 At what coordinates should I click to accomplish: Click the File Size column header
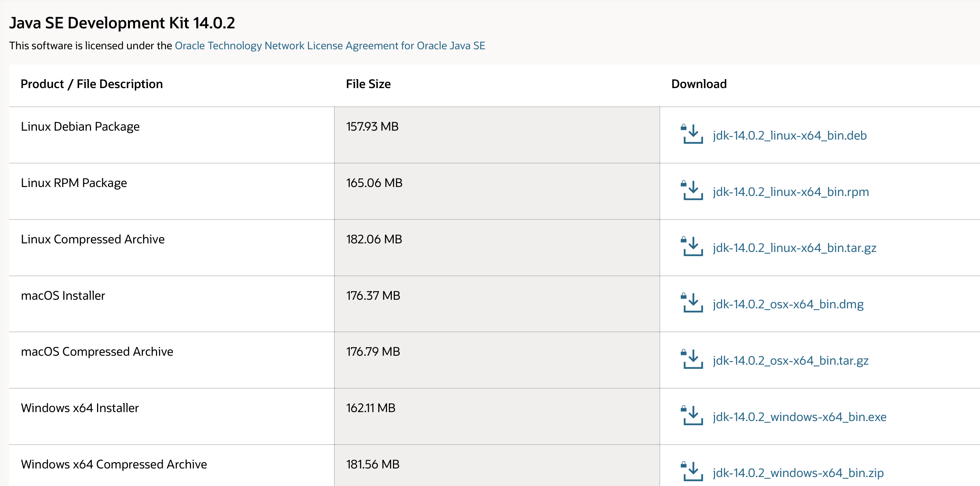[x=368, y=84]
